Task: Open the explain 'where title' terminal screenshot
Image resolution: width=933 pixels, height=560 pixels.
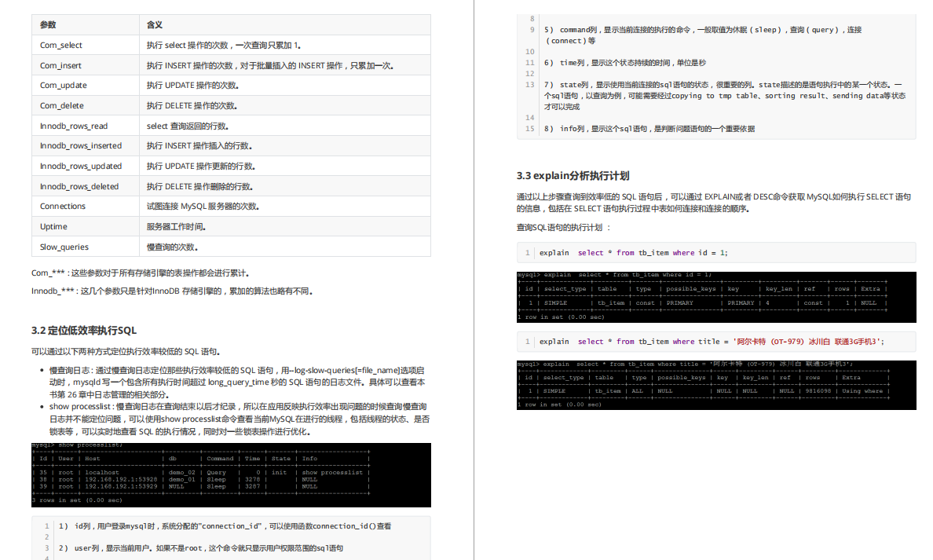Action: pos(716,385)
